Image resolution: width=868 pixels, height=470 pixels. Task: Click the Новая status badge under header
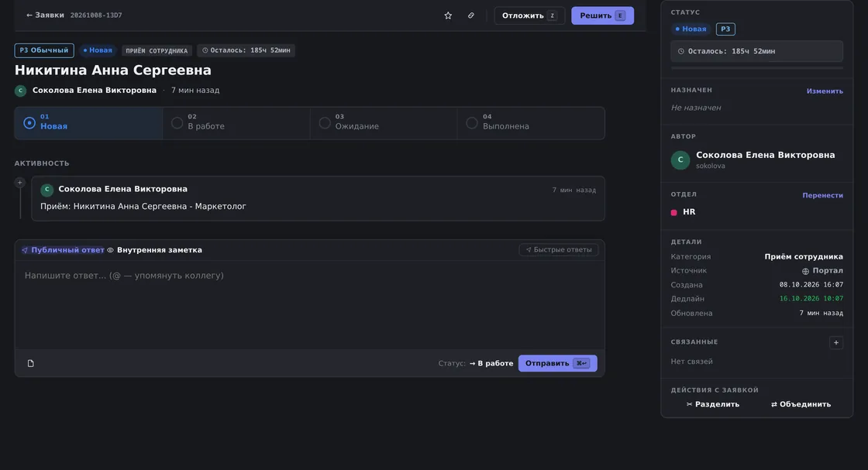pos(98,50)
